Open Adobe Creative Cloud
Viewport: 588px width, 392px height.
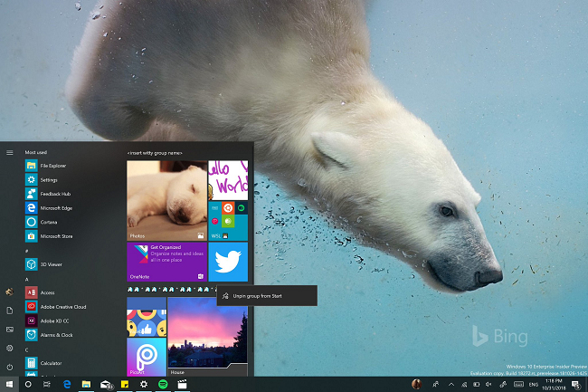(62, 306)
